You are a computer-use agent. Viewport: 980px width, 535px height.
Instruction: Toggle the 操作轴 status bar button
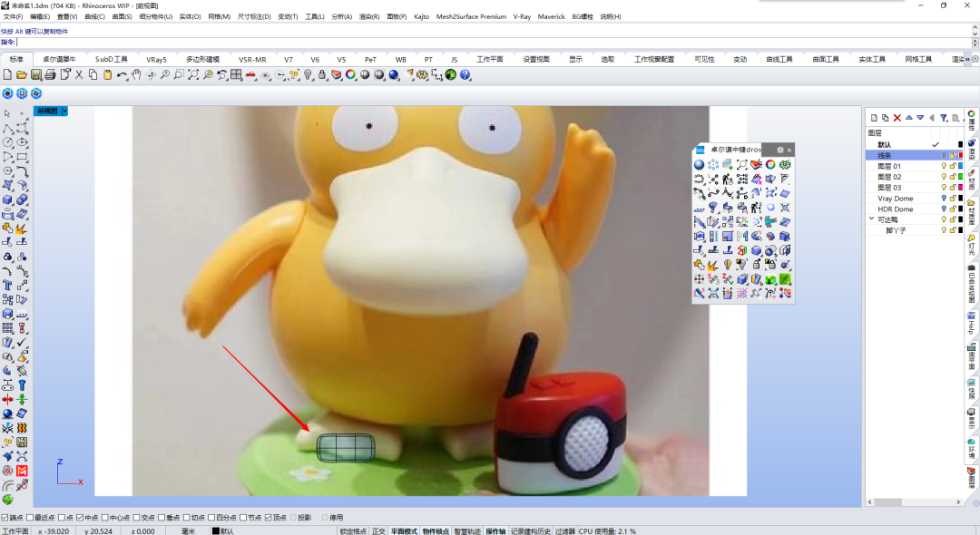pos(495,531)
